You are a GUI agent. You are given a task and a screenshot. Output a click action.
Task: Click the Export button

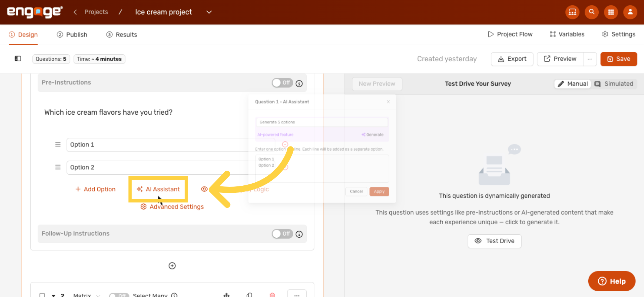point(512,59)
